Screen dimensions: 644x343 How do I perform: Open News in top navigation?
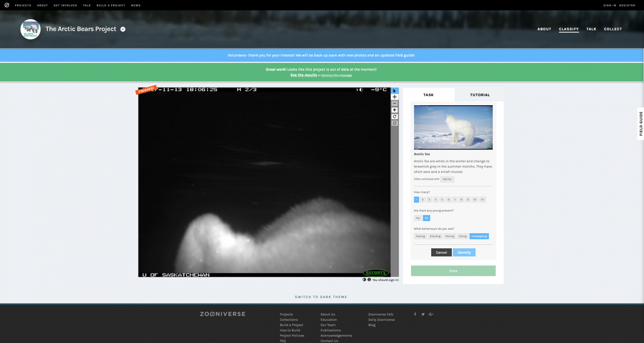136,5
